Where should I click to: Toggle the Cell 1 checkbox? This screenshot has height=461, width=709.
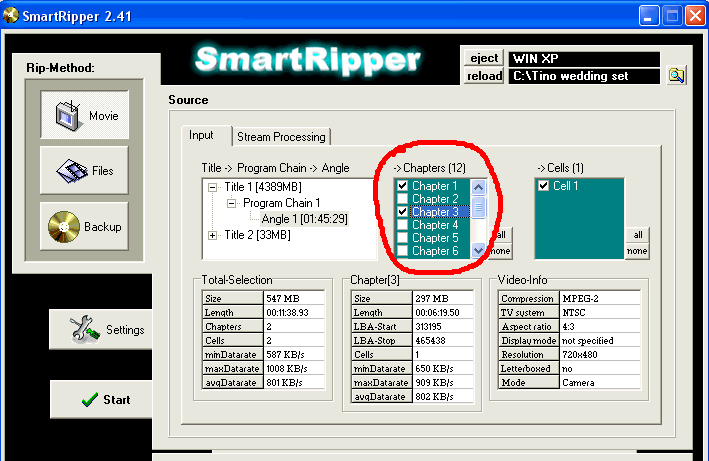[544, 185]
